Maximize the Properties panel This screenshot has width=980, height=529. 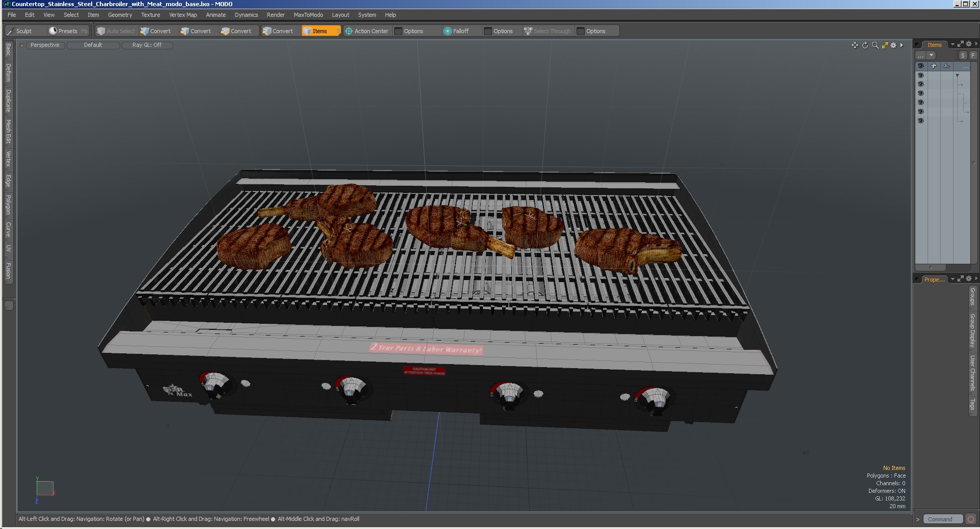961,279
